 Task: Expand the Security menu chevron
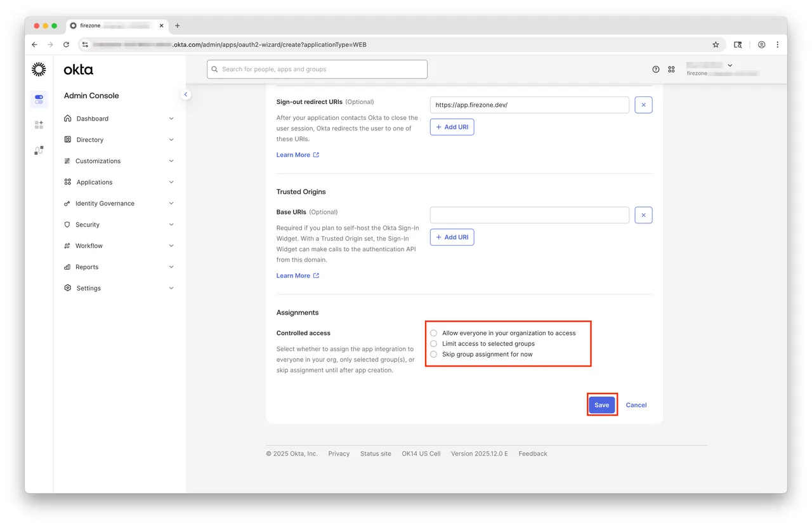click(x=171, y=225)
